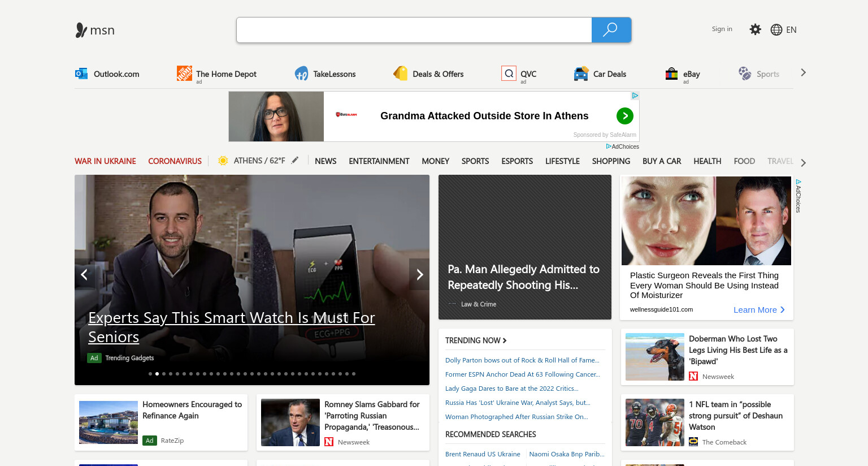
Task: Search Naomi Osaka Bnp Paribas
Action: pos(567,454)
